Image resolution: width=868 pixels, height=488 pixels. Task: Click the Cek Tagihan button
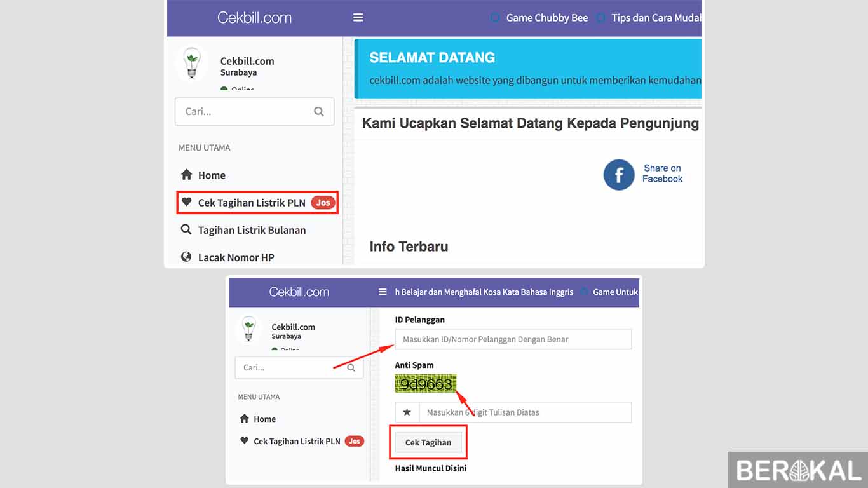428,442
